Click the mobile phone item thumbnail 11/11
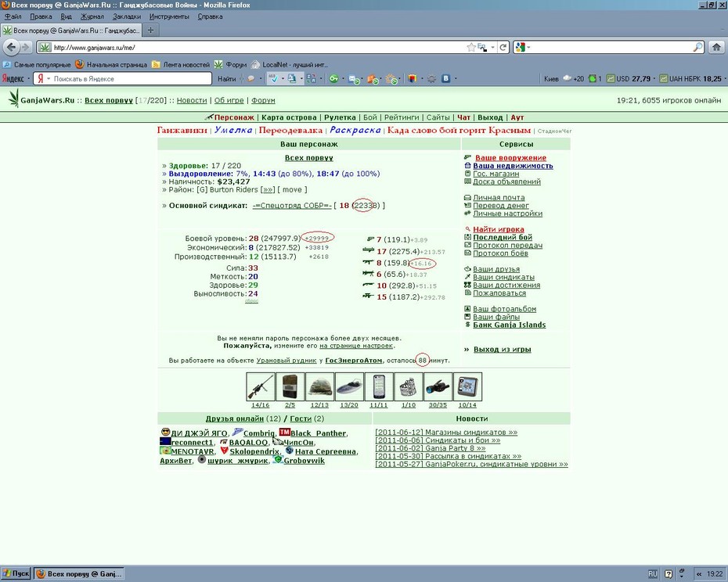Screen dimensions: 728x582 click(379, 386)
